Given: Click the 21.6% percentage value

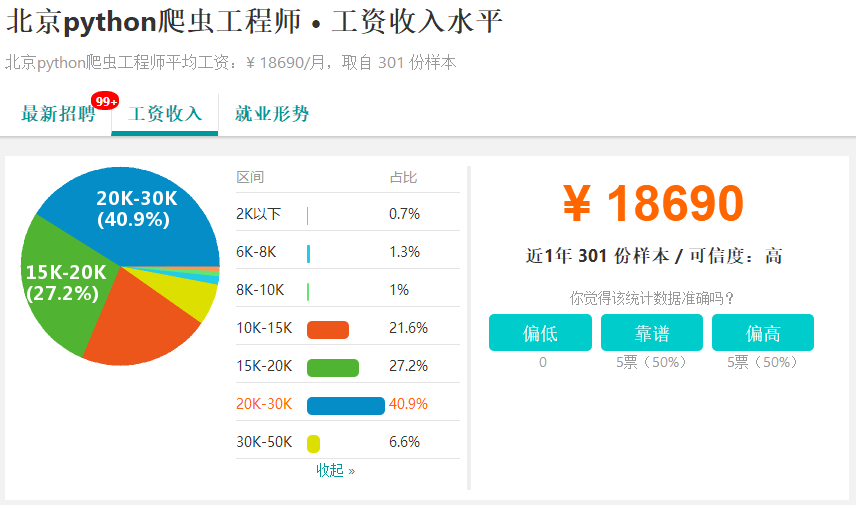Looking at the screenshot, I should 408,328.
